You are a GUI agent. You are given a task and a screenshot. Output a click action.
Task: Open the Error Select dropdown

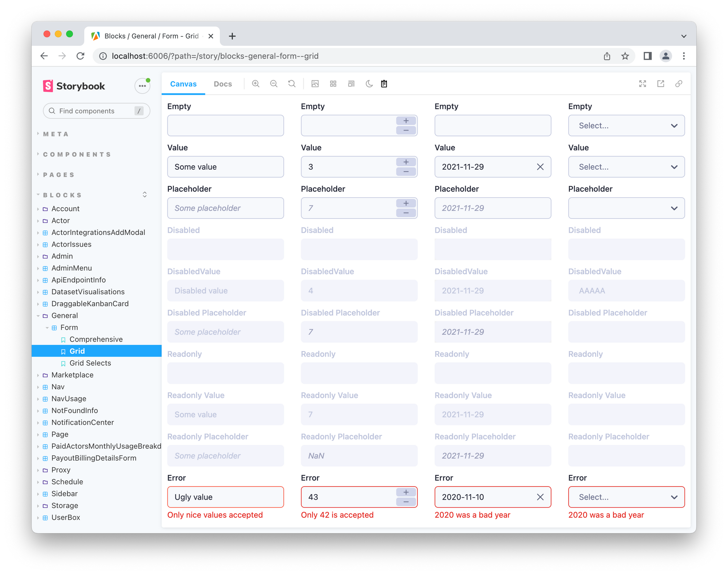pos(626,497)
